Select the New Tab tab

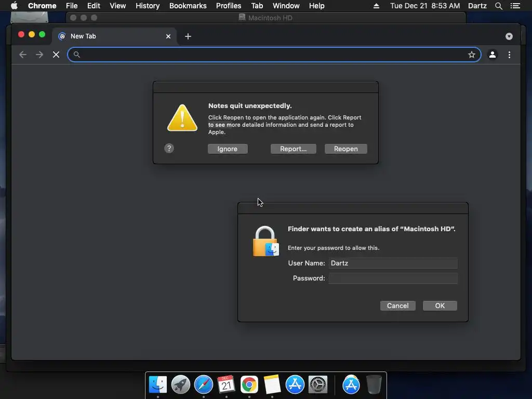click(114, 36)
